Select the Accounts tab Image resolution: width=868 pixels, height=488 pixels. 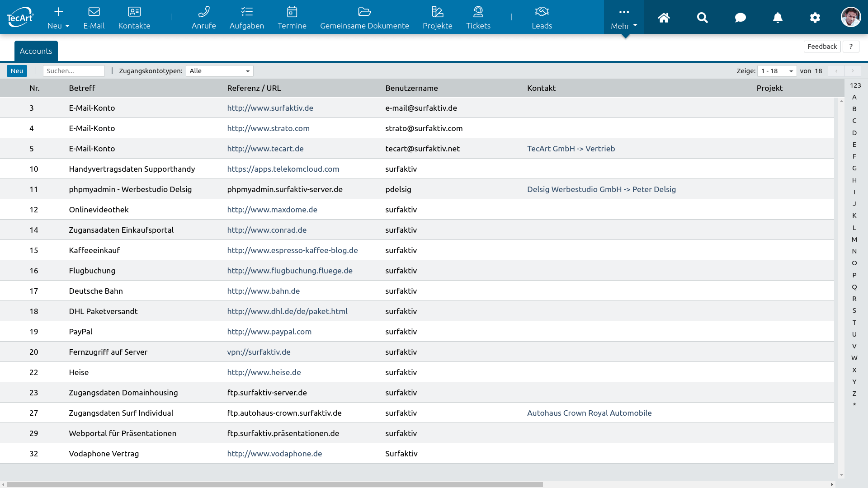click(36, 51)
